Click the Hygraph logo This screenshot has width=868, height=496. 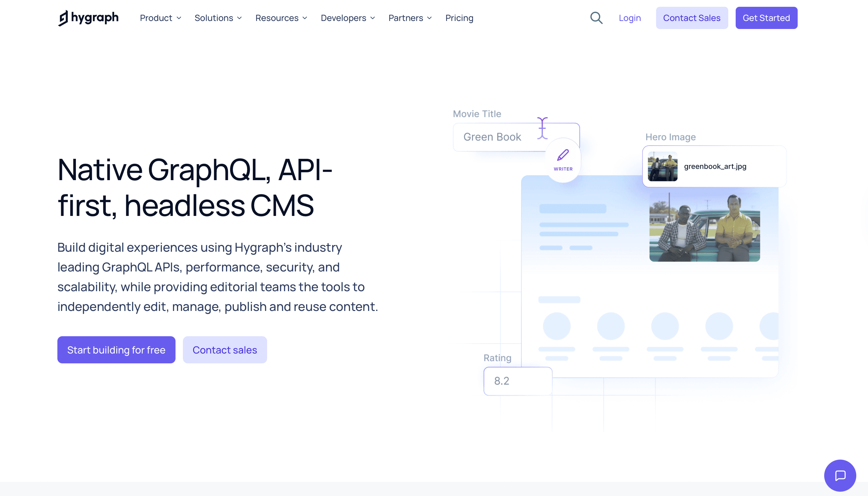pos(88,18)
